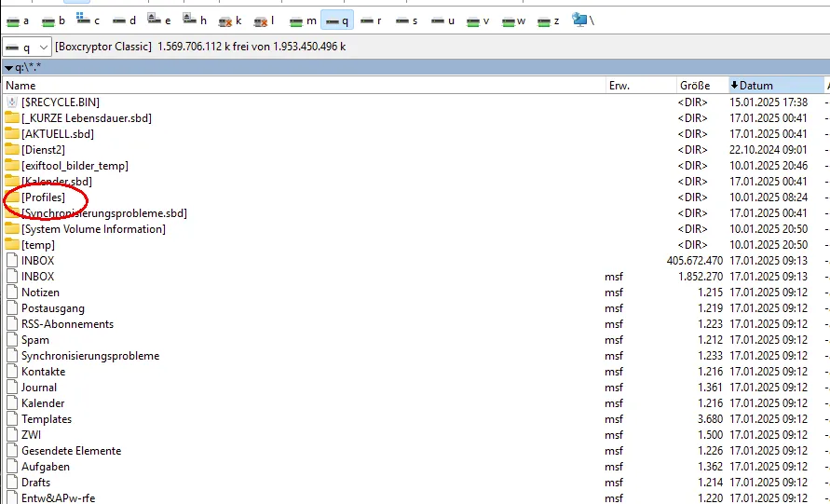Open the network neighborhood icon
This screenshot has width=830, height=504.
(x=583, y=20)
